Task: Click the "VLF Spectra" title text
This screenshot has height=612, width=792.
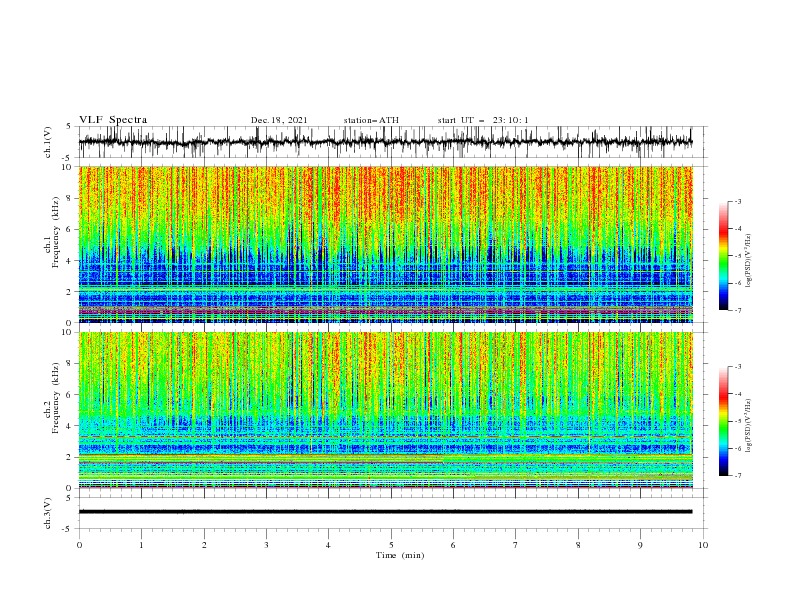Action: 113,120
